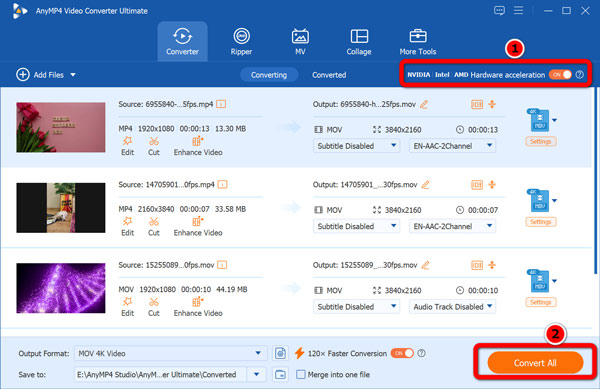This screenshot has width=600, height=389.
Task: Edit the 14705901 video with Edit icon
Action: click(127, 226)
